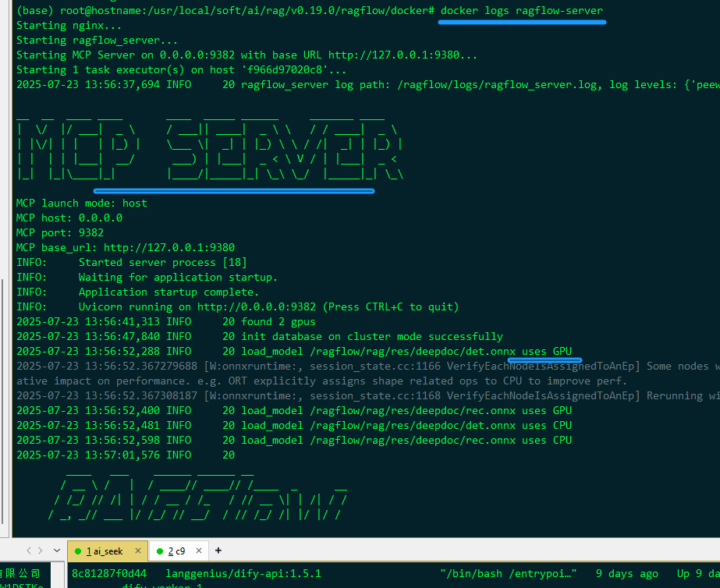Click the "Started server process [18]" line
720x588 pixels.
[132, 262]
